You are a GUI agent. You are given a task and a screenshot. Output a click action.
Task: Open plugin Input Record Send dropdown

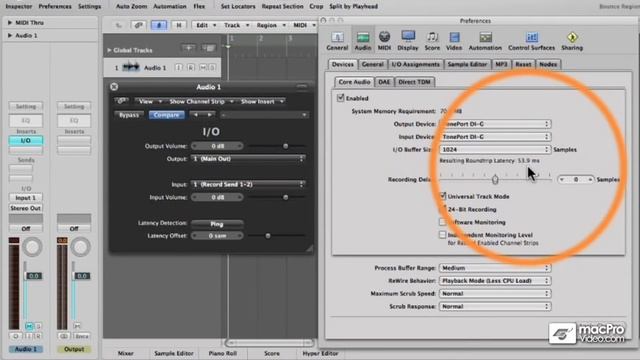(x=248, y=184)
